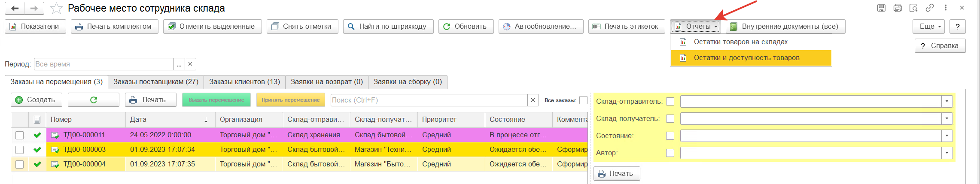
Task: Enable the Склад-получатель filter checkbox
Action: coord(670,119)
